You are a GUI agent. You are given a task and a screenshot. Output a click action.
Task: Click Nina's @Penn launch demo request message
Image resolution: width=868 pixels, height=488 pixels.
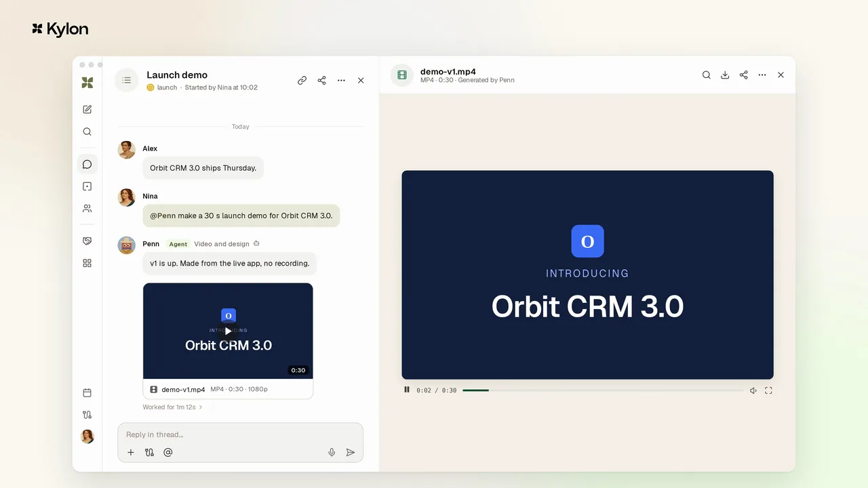(x=241, y=216)
